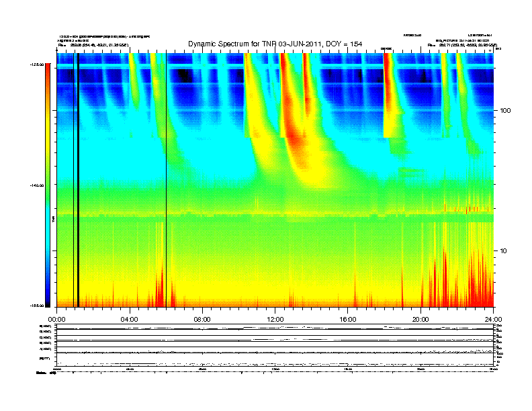Screen dimensions: 532x411
Task: Click the -140.00 color scale label
Action: tap(36, 185)
